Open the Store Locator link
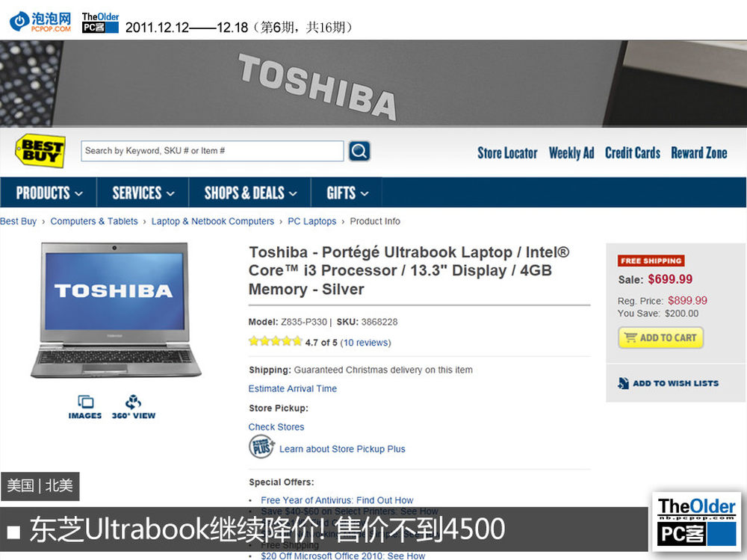This screenshot has width=747, height=560. 507,153
